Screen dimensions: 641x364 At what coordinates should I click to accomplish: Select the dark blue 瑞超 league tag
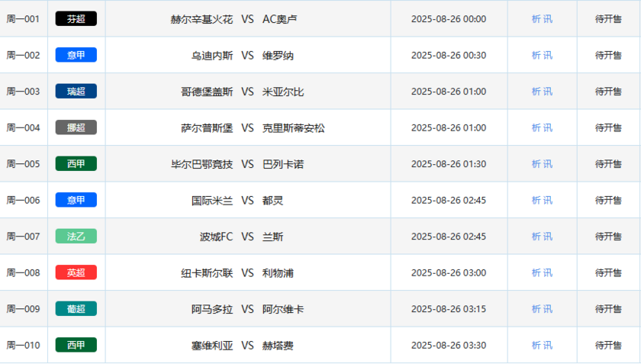(76, 92)
